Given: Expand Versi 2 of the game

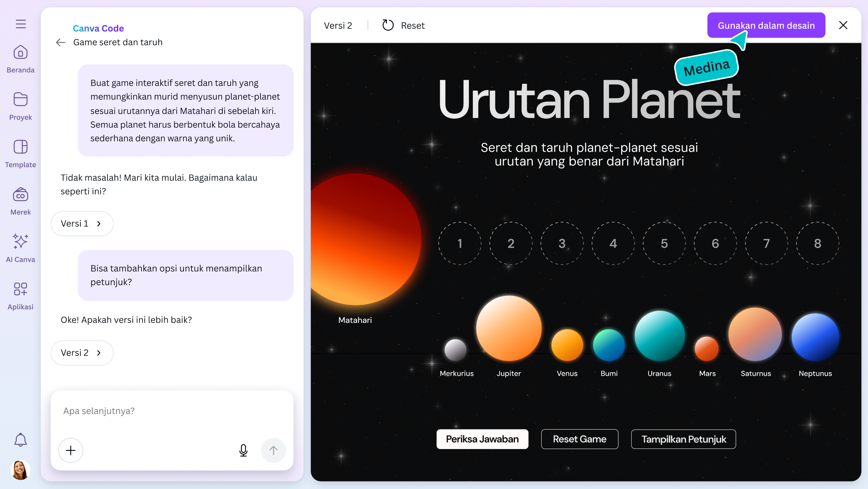Looking at the screenshot, I should point(82,353).
